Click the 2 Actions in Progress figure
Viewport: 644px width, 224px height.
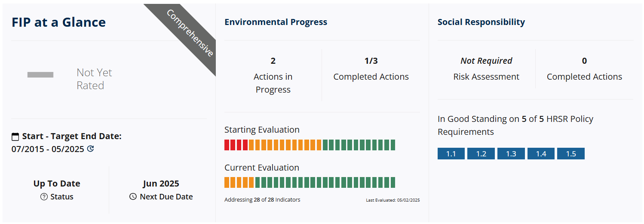273,61
